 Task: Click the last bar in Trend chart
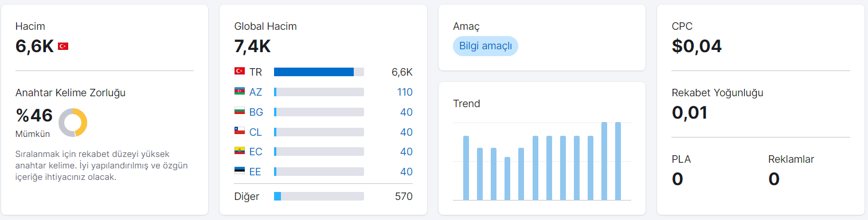(x=618, y=161)
